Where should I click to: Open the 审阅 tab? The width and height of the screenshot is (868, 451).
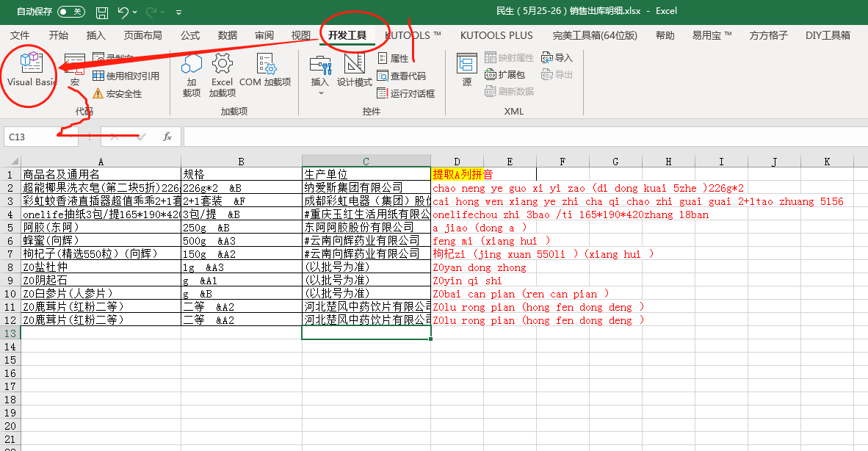click(x=264, y=35)
